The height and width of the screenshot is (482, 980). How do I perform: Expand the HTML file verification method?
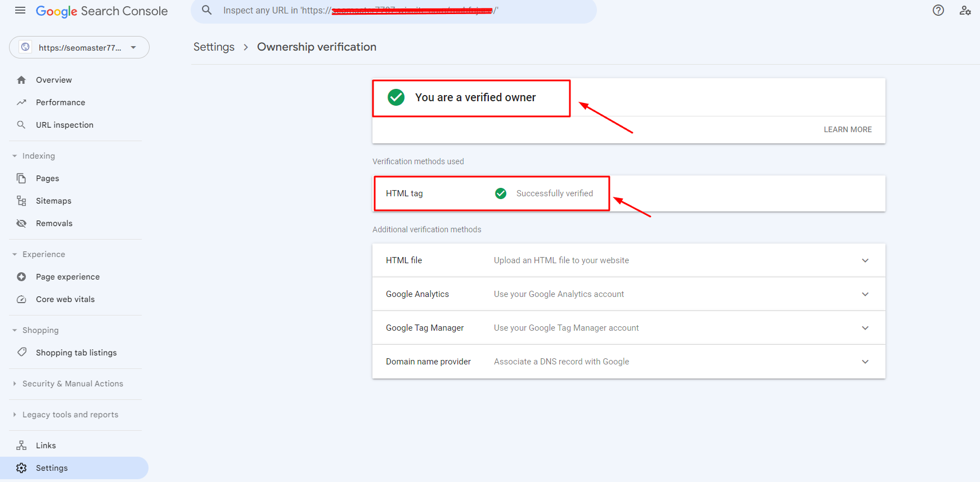coord(865,260)
